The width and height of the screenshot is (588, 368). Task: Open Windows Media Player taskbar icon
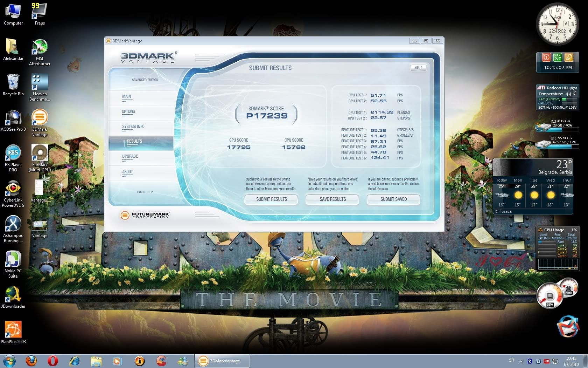[117, 361]
